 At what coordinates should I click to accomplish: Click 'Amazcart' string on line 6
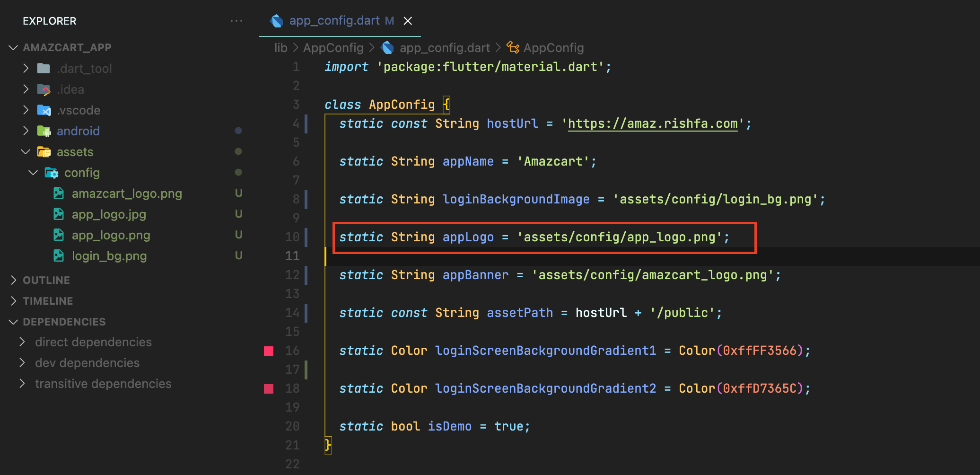(553, 161)
